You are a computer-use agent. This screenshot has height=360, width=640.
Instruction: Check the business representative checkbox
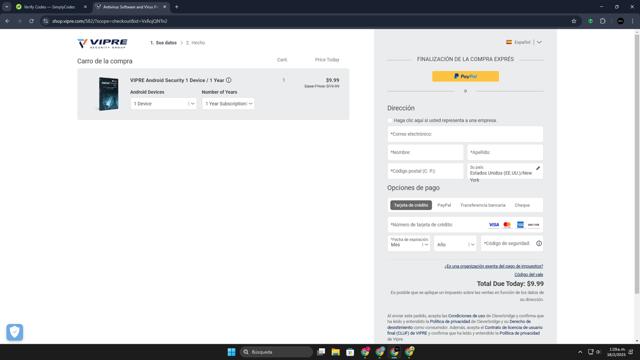click(x=390, y=120)
